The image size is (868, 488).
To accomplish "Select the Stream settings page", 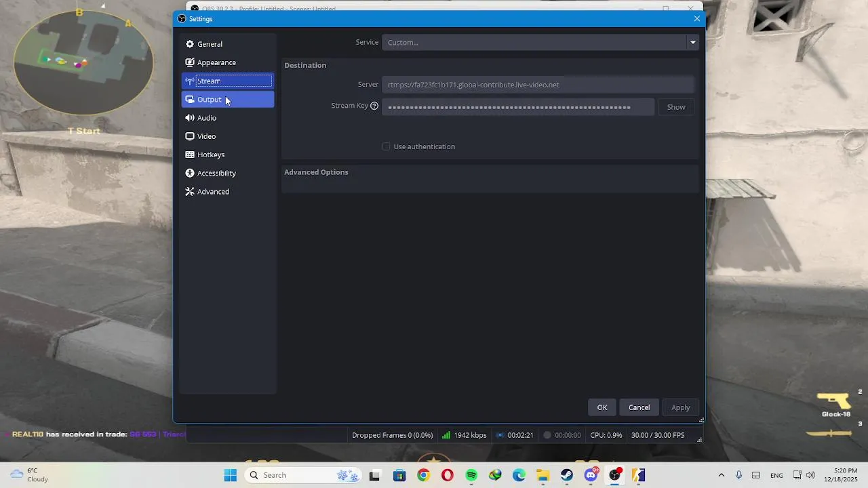I will (x=228, y=81).
